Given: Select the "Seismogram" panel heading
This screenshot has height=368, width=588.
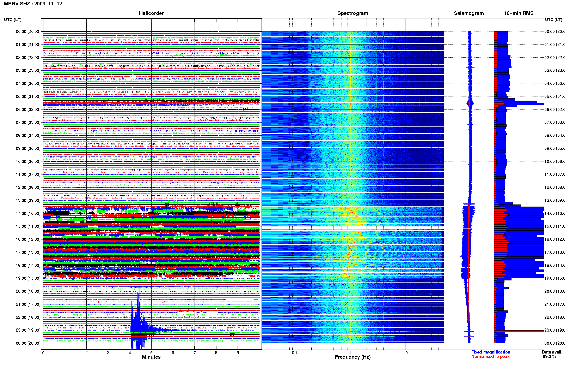Looking at the screenshot, I should [x=469, y=13].
